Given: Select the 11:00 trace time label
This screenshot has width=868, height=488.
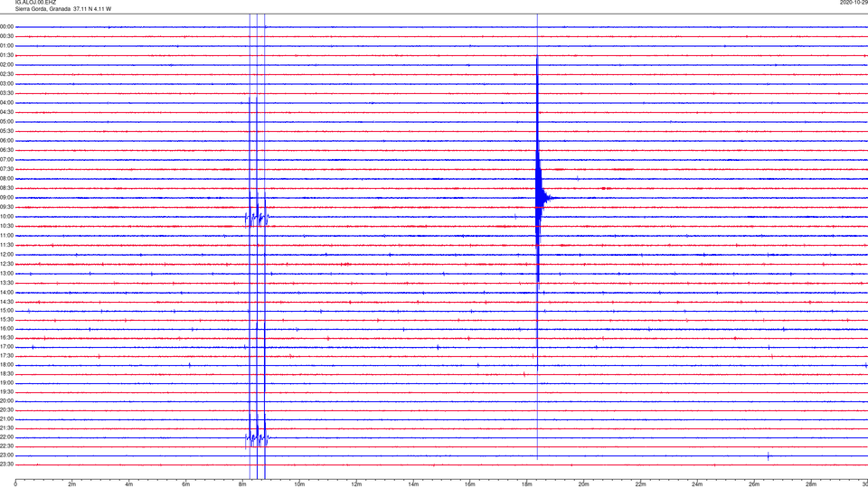Looking at the screenshot, I should click(7, 236).
